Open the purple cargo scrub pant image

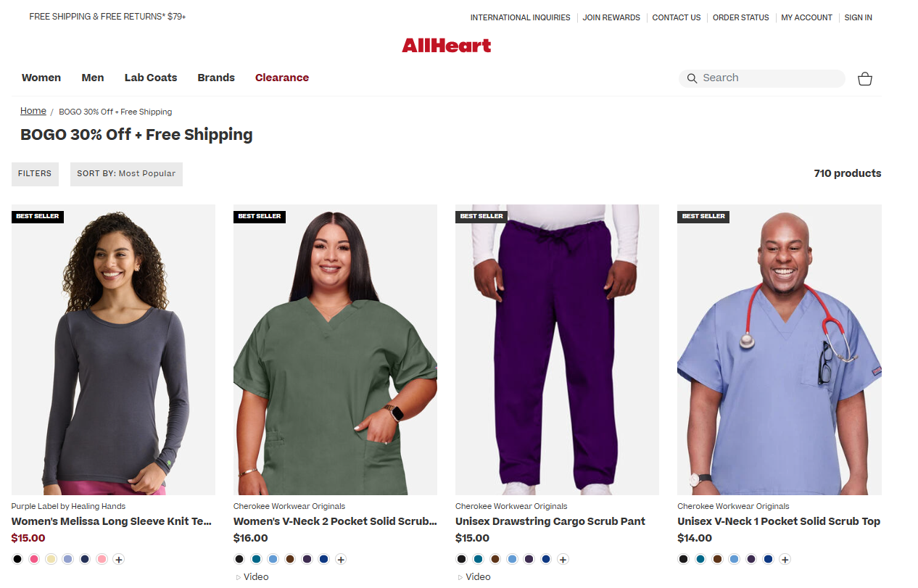(557, 349)
